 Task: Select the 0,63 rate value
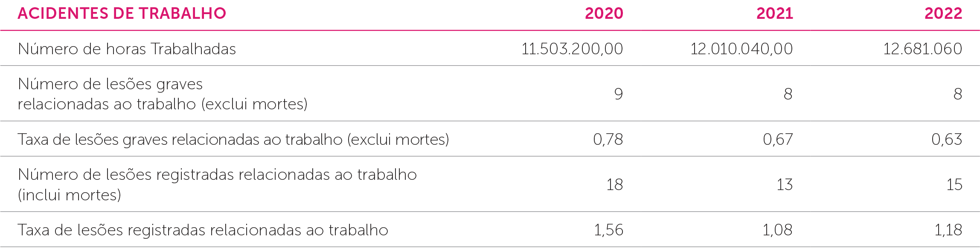[947, 140]
